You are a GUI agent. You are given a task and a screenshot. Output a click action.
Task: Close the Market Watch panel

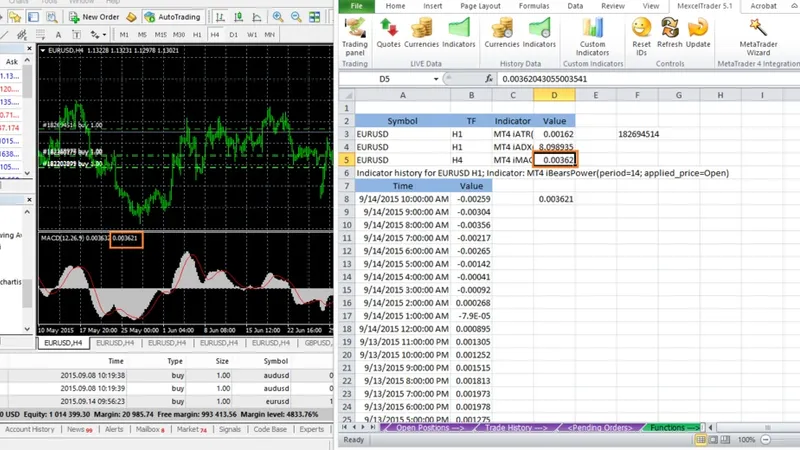29,48
